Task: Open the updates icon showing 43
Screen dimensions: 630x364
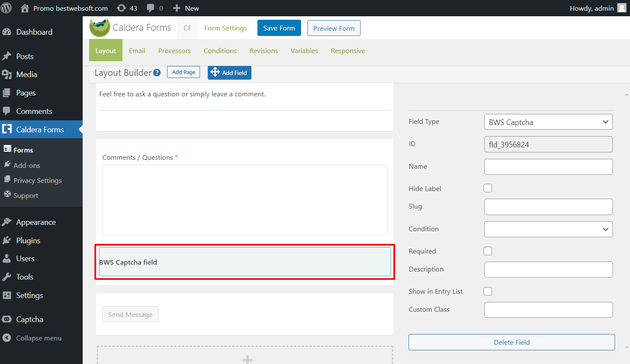Action: pos(122,8)
